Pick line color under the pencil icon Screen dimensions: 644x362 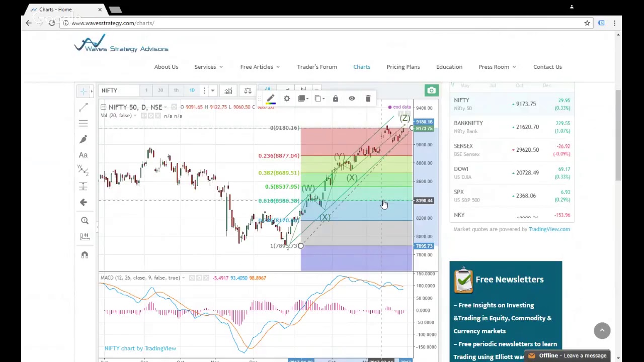(271, 104)
